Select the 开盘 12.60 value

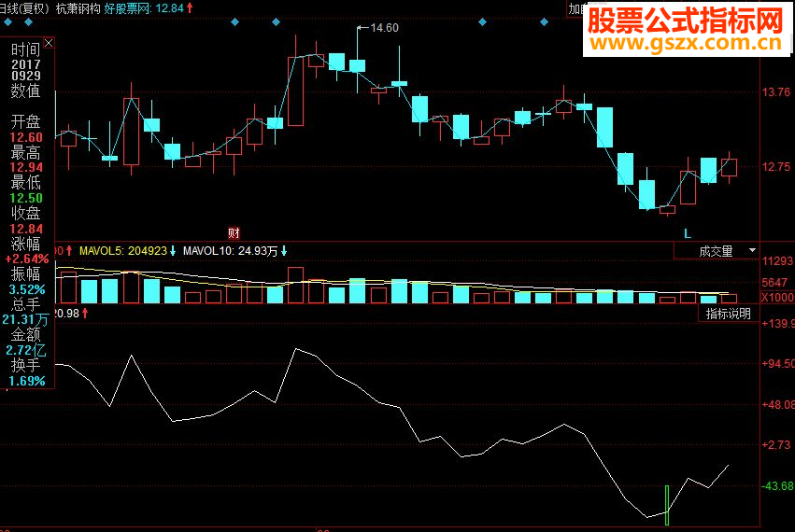(26, 138)
